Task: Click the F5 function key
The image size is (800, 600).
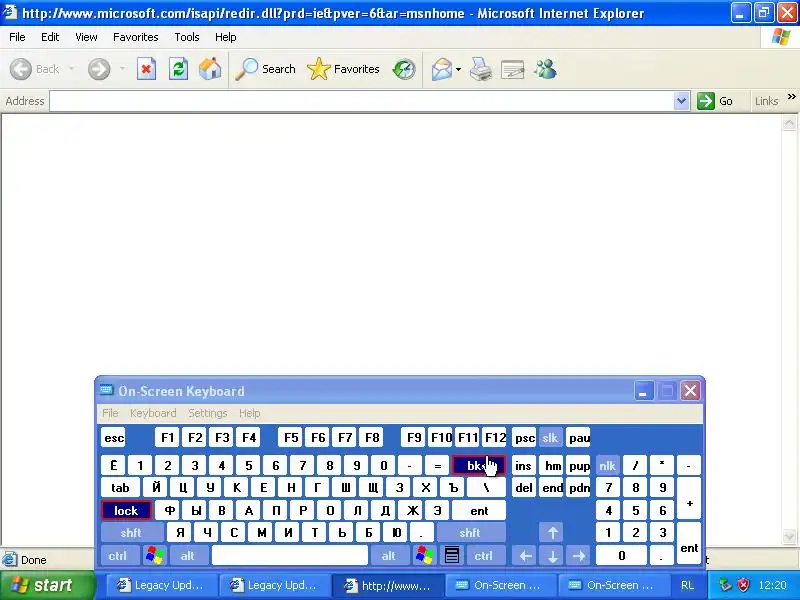Action: (x=291, y=438)
